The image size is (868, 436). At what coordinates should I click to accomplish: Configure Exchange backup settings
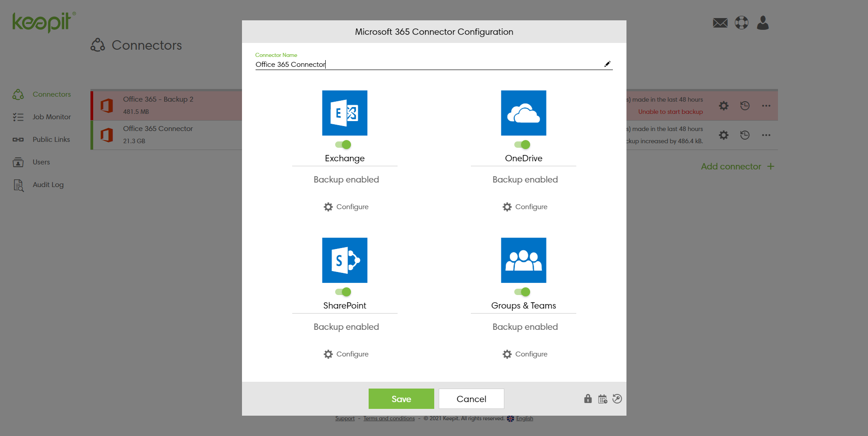click(346, 207)
